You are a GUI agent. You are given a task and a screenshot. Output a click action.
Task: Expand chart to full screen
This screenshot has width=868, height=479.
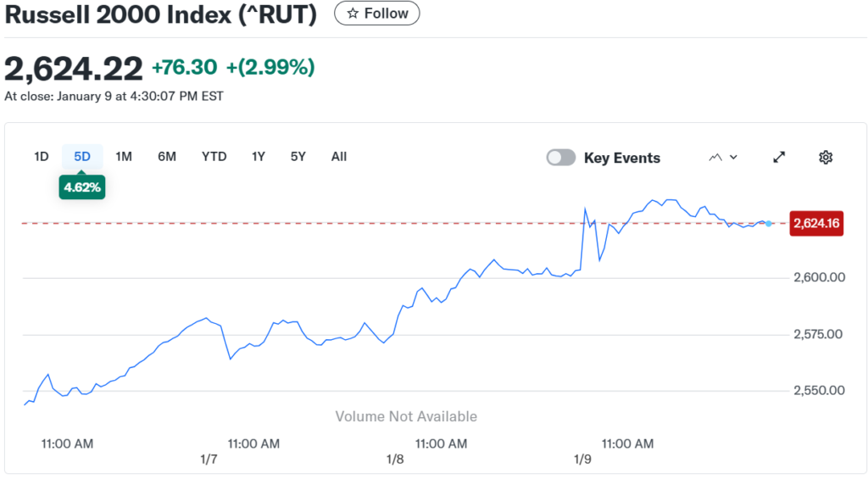tap(779, 157)
